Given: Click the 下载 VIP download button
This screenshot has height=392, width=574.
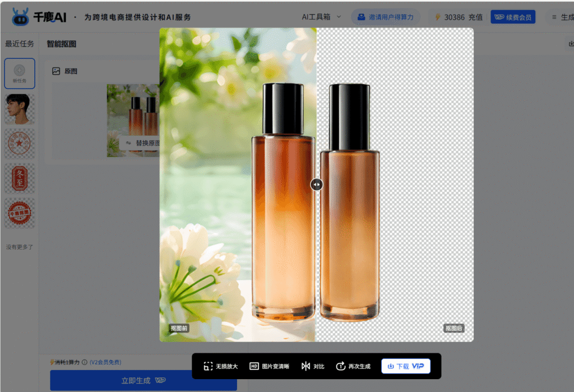Looking at the screenshot, I should 405,366.
